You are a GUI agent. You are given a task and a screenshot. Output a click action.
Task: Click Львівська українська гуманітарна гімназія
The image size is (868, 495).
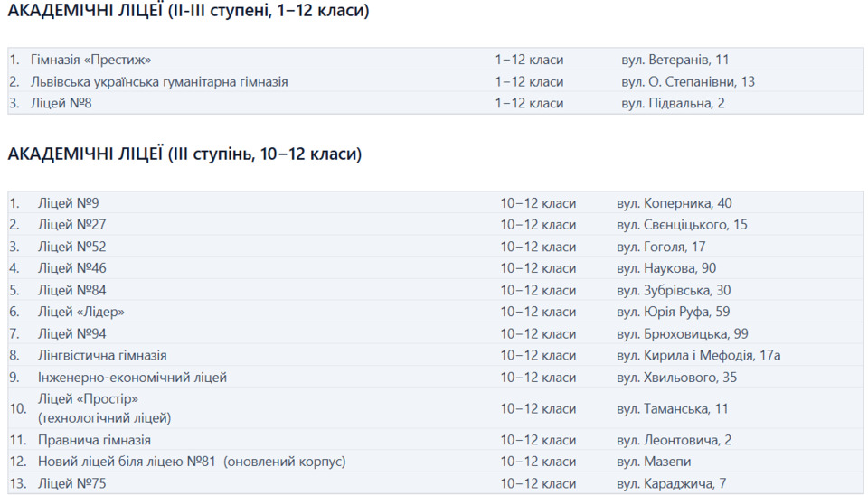(x=159, y=81)
